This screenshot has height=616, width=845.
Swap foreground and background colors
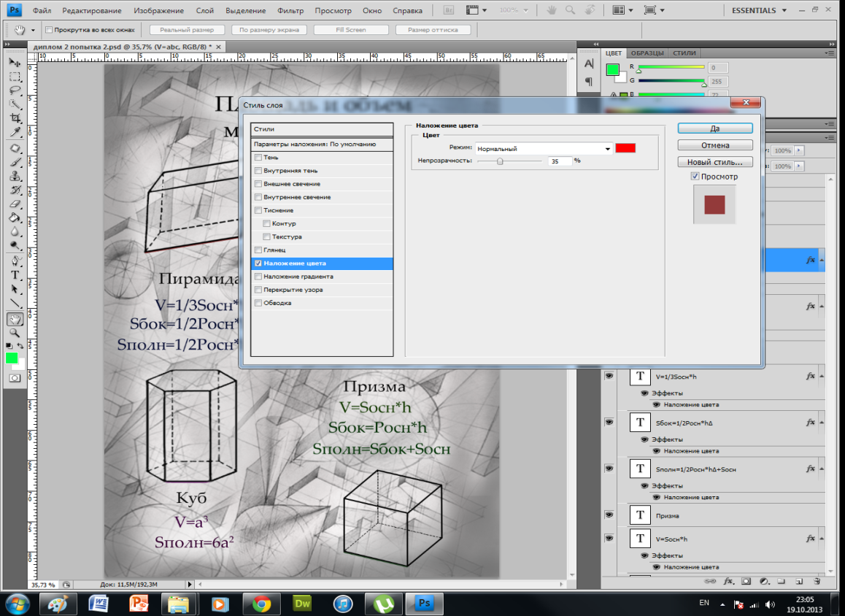(20, 346)
